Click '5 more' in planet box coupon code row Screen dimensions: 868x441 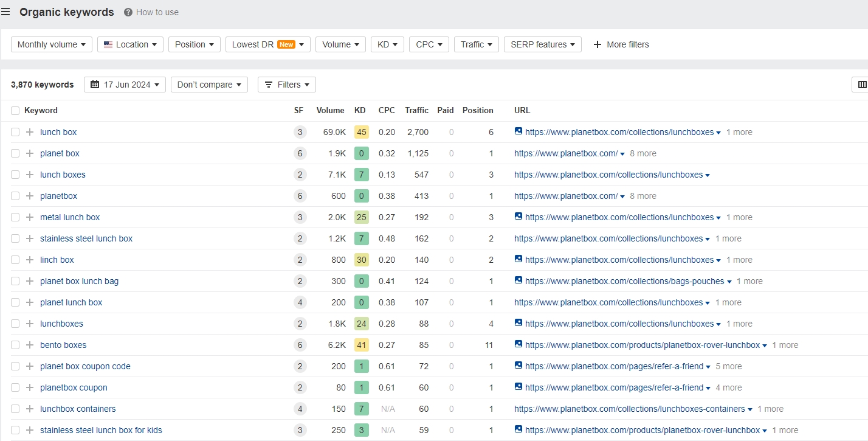click(729, 366)
